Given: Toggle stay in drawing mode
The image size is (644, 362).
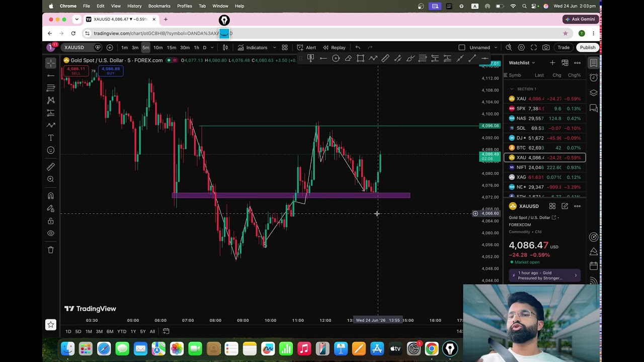Looking at the screenshot, I should tap(51, 209).
